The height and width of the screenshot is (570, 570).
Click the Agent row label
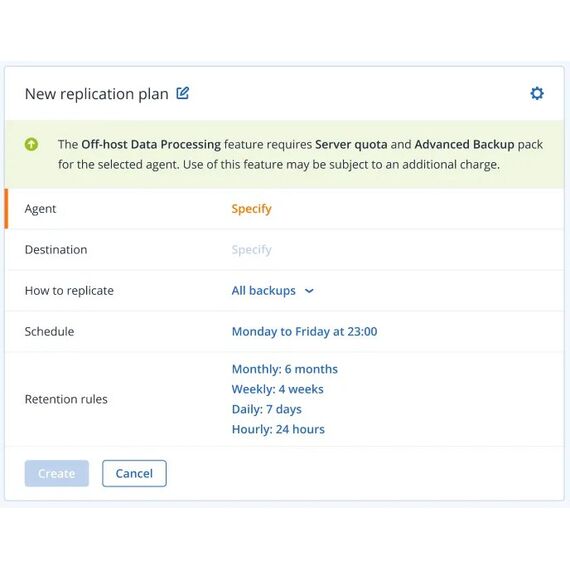pyautogui.click(x=40, y=209)
